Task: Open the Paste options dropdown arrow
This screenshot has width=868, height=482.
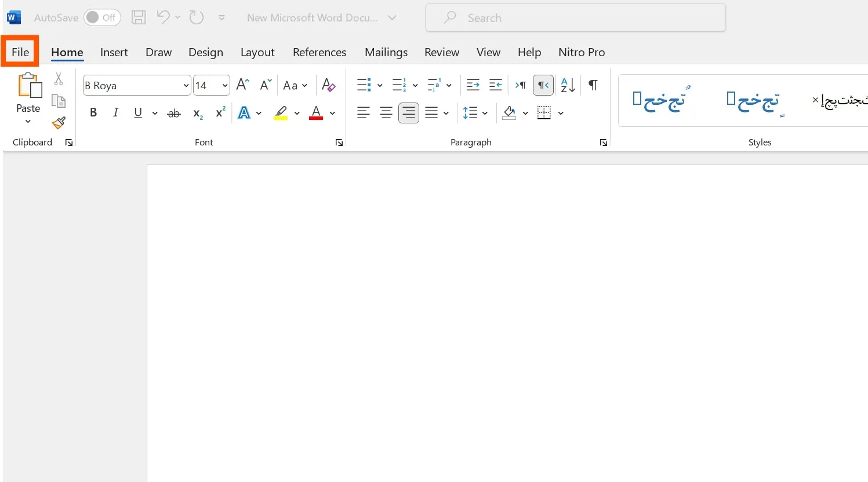Action: coord(28,122)
